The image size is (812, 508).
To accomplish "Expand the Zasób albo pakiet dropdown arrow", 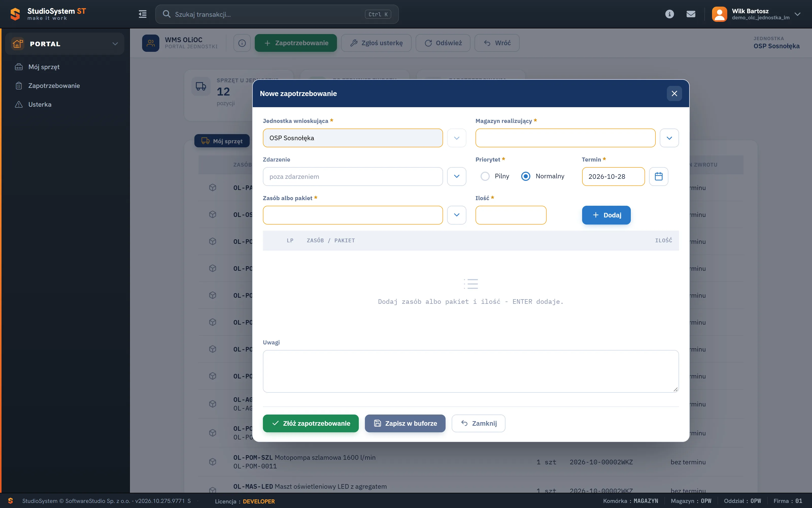I will [x=457, y=215].
